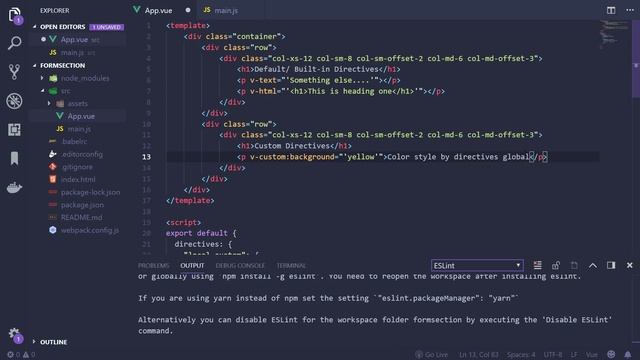Close the bottom panel
The image size is (640, 360).
tap(630, 265)
